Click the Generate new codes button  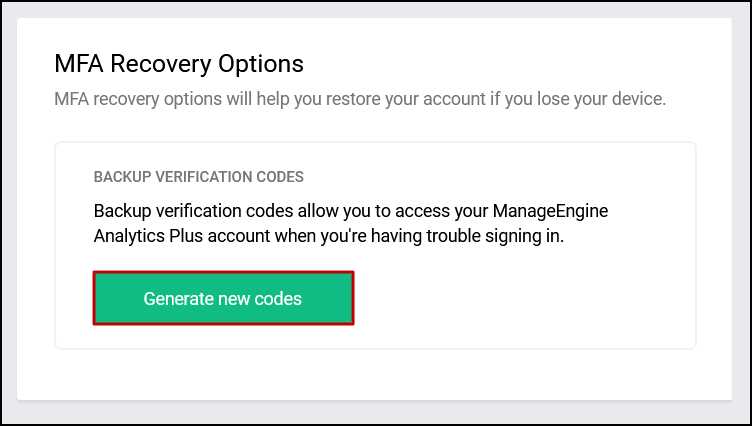pos(223,298)
